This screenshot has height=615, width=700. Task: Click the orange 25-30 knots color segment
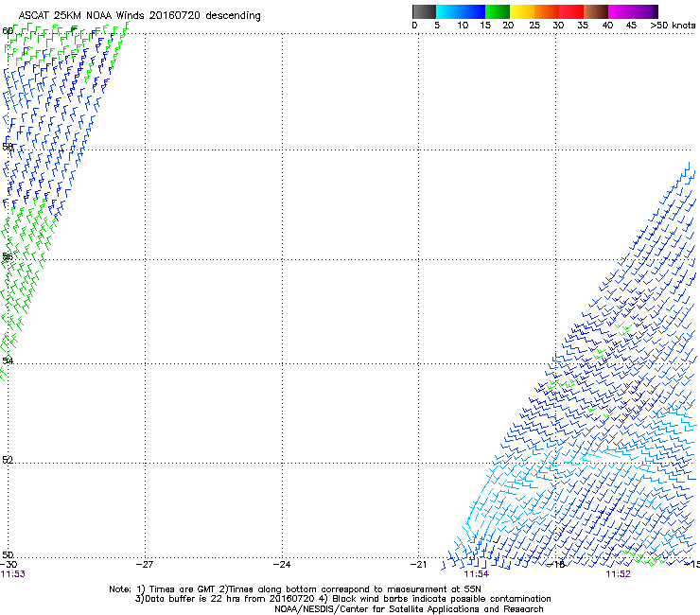(x=547, y=11)
